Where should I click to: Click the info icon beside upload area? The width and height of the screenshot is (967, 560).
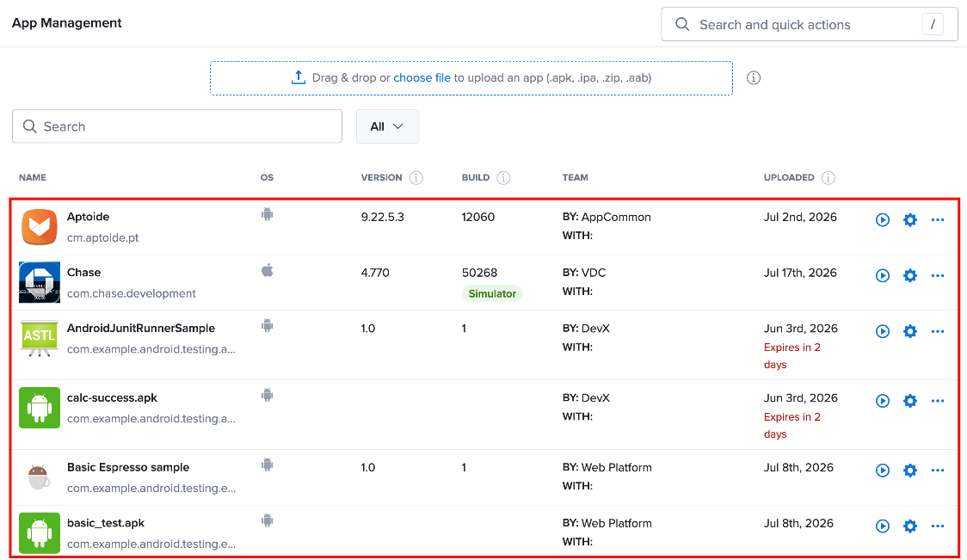[754, 77]
